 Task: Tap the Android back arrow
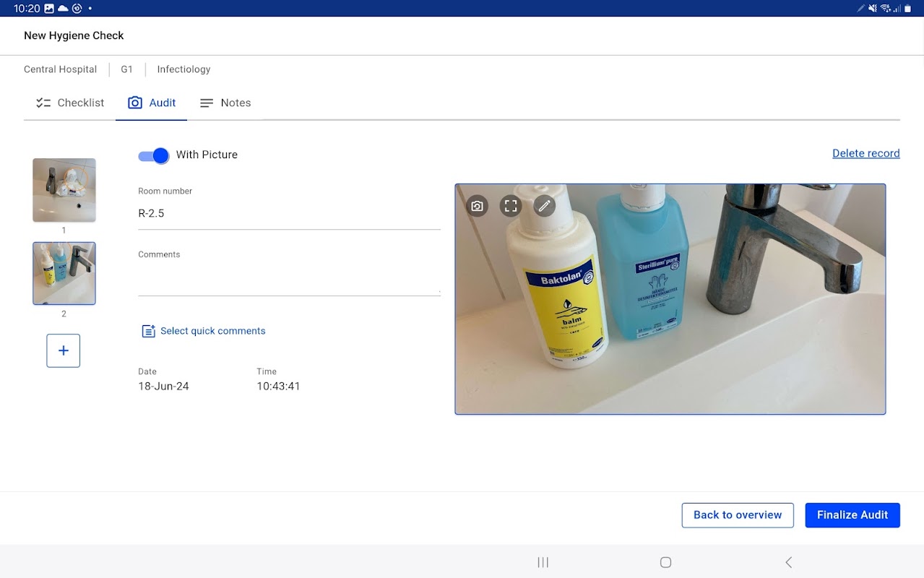point(788,562)
